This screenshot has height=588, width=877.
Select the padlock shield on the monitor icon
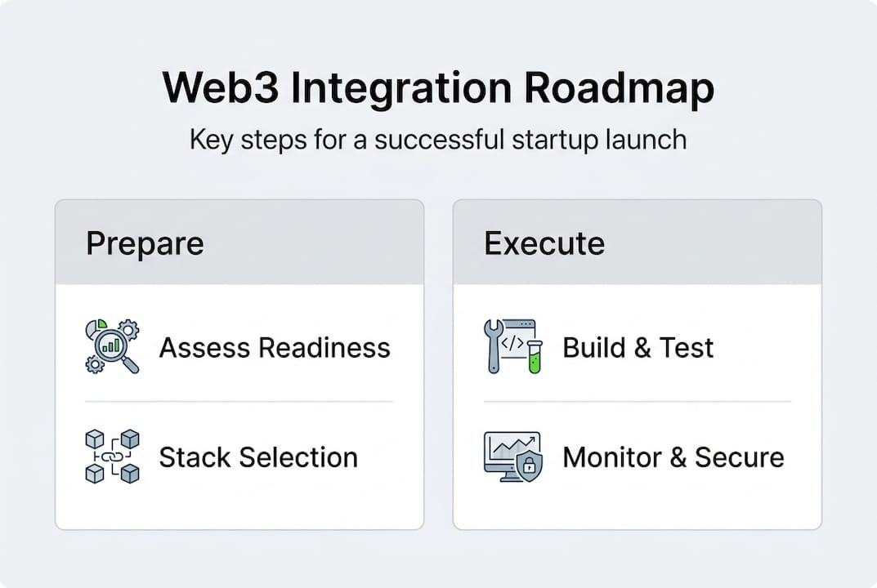[530, 468]
